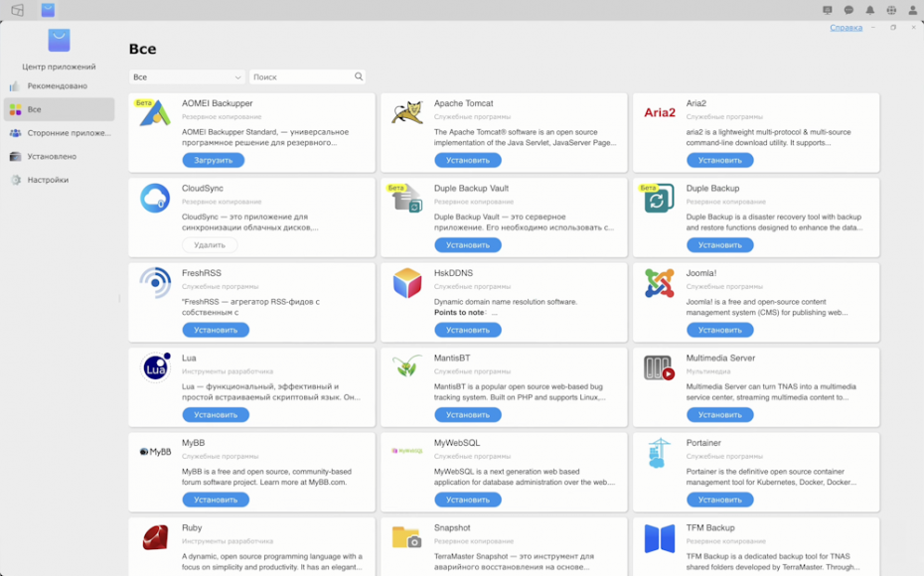The width and height of the screenshot is (924, 576).
Task: Click the Apache Tomcat cat icon
Action: [407, 112]
